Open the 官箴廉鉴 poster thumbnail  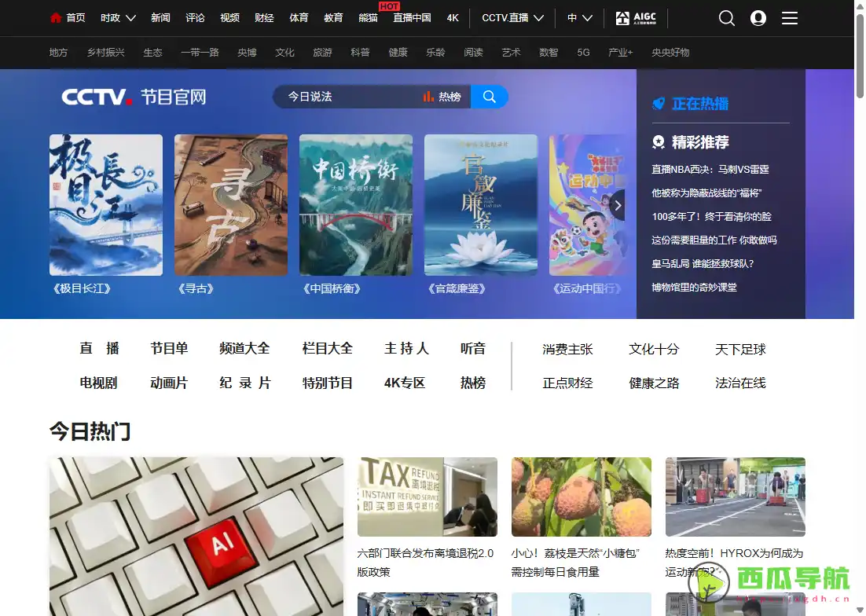tap(480, 205)
